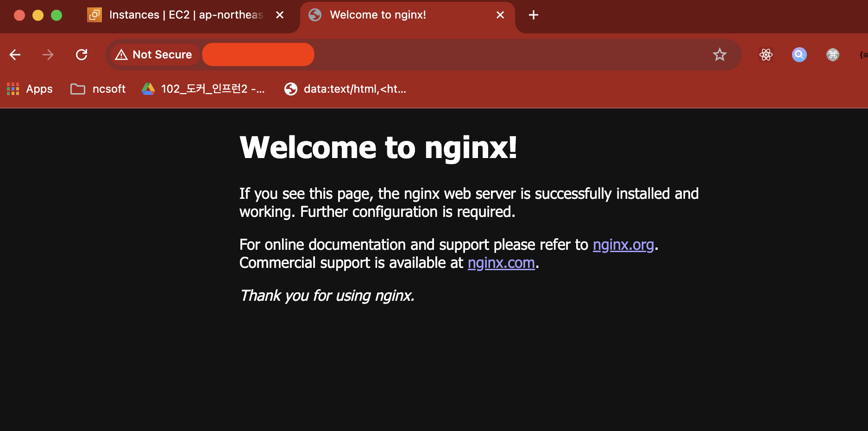Image resolution: width=868 pixels, height=431 pixels.
Task: Follow the nginx.com link
Action: click(x=501, y=263)
